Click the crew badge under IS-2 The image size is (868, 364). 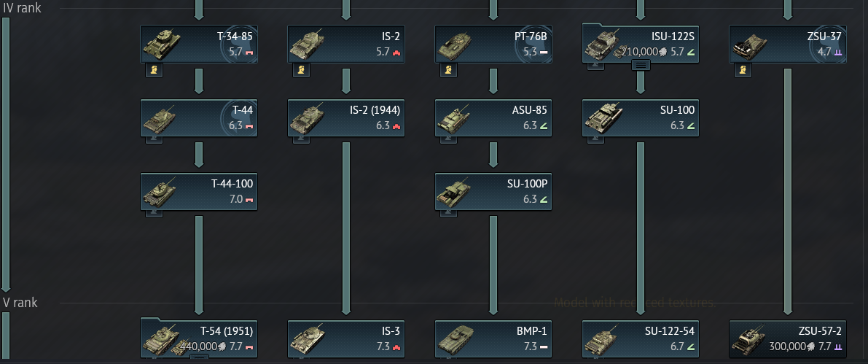pyautogui.click(x=301, y=70)
